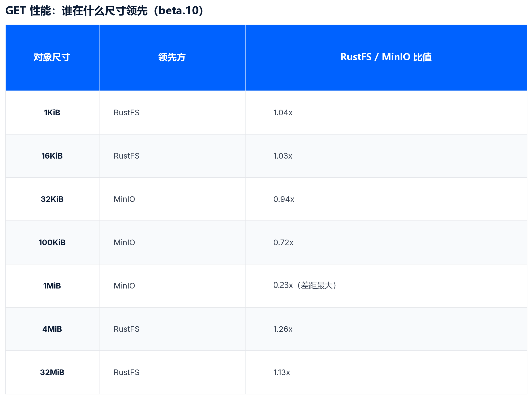Image resolution: width=532 pixels, height=399 pixels.
Task: Select the '100KiB' size cell
Action: [x=52, y=242]
